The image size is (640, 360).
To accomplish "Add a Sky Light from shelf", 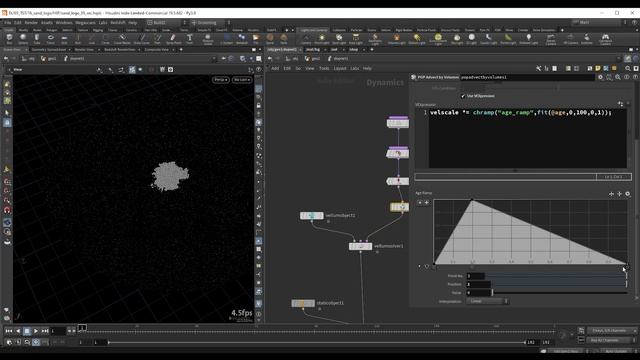I will [x=457, y=39].
